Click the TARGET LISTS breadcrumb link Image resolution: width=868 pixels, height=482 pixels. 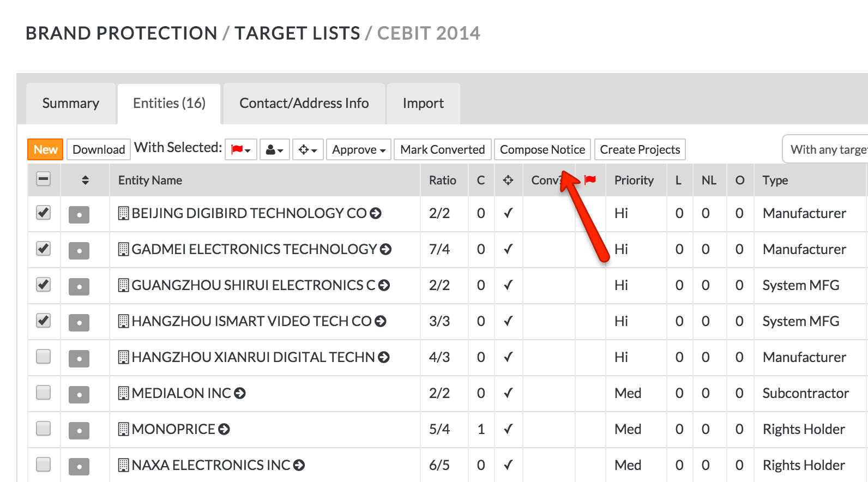coord(297,33)
